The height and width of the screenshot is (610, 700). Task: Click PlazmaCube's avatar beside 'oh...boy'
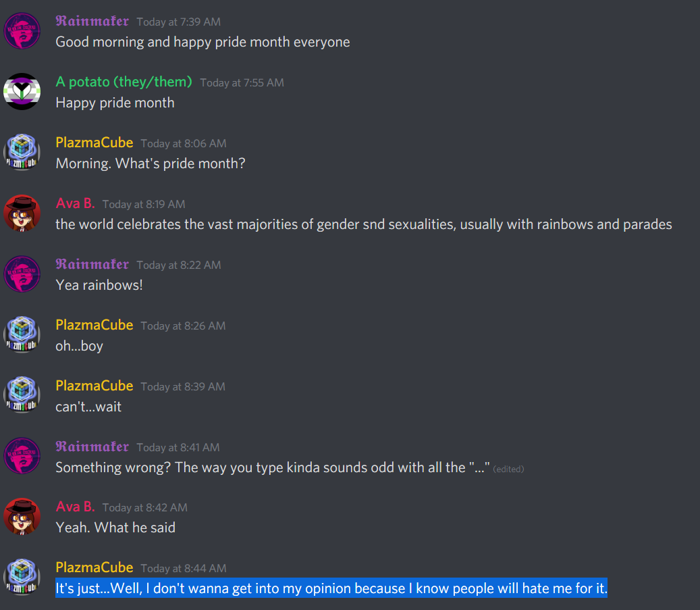point(22,334)
